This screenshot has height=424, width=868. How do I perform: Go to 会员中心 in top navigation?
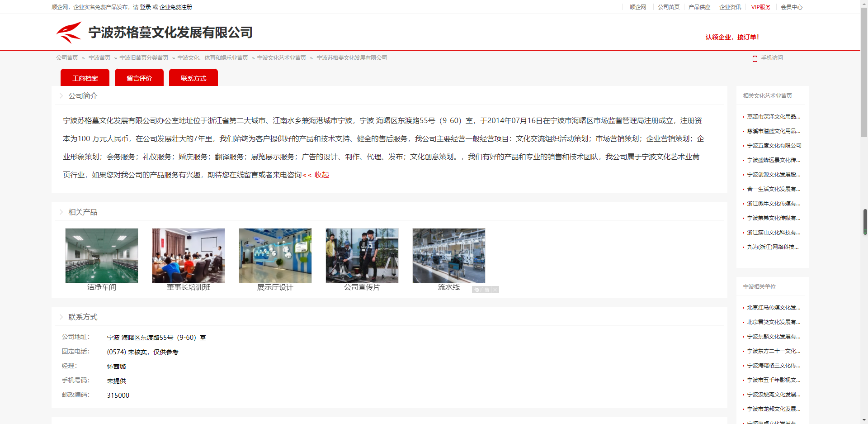[792, 7]
